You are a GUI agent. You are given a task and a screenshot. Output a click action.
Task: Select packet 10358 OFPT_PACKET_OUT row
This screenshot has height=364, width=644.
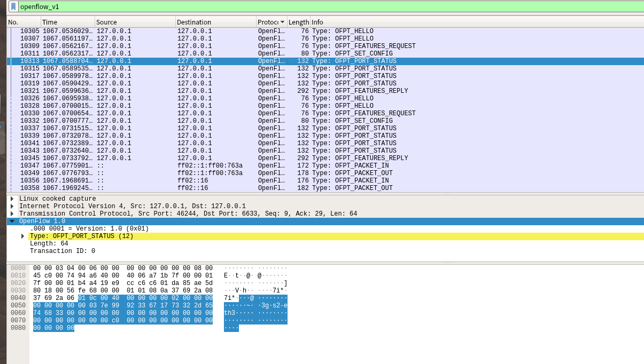click(x=325, y=188)
